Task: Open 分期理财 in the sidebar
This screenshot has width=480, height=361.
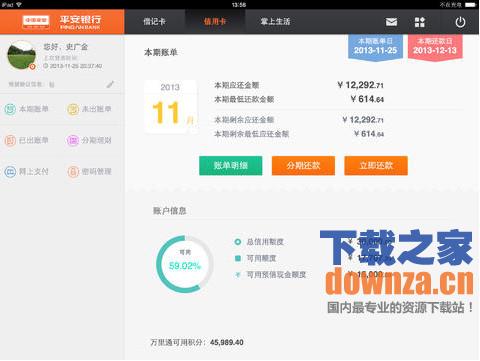Action: [x=89, y=140]
